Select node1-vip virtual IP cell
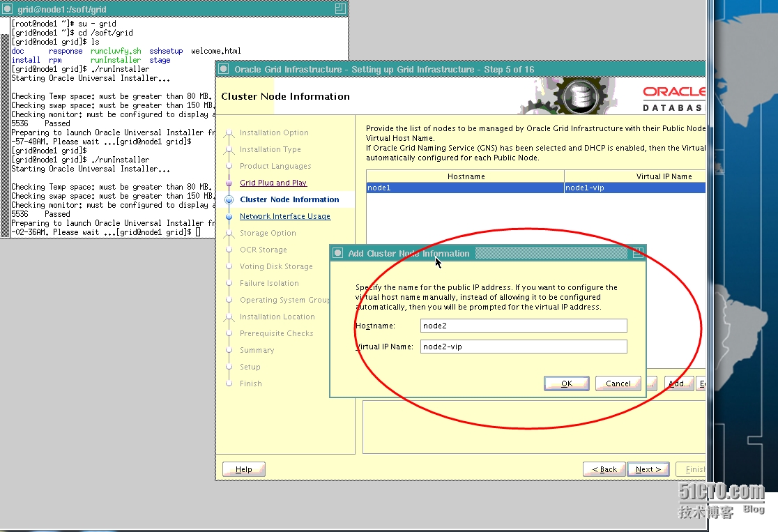778x532 pixels. tap(634, 188)
